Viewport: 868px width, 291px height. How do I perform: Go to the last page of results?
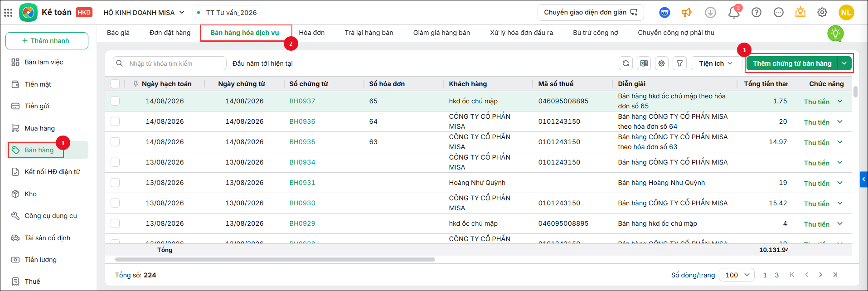[x=835, y=275]
